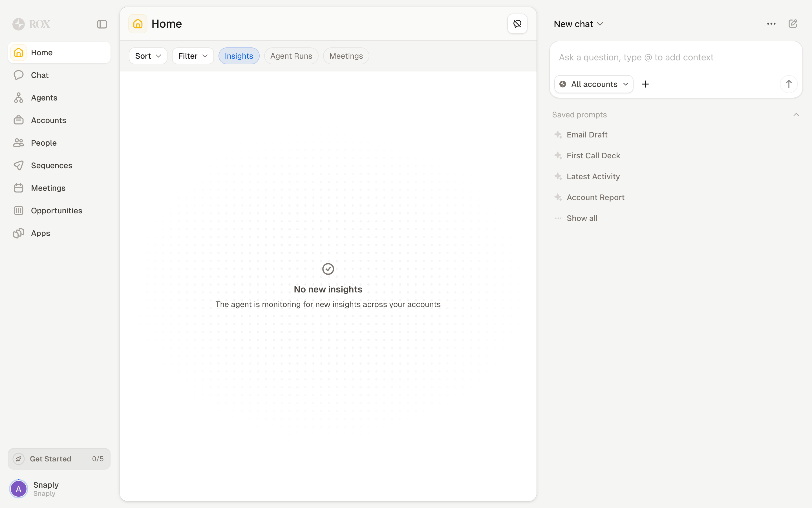Open the Accounts section in the sidebar
Image resolution: width=812 pixels, height=508 pixels.
tap(59, 120)
